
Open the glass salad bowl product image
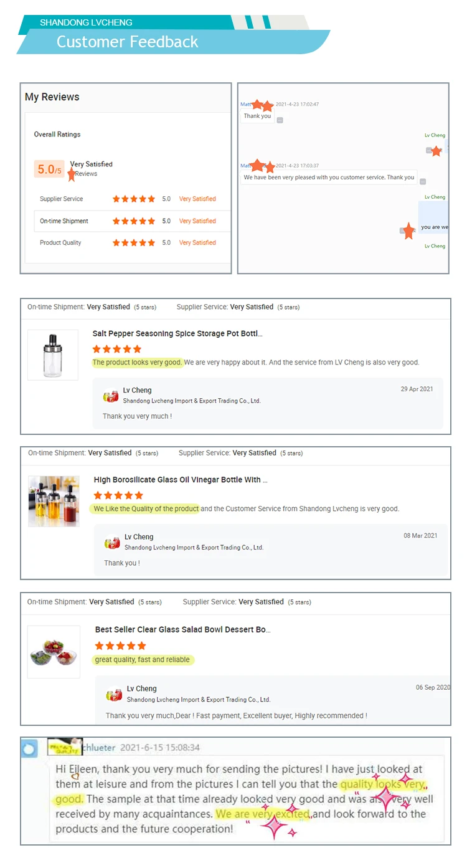click(54, 652)
